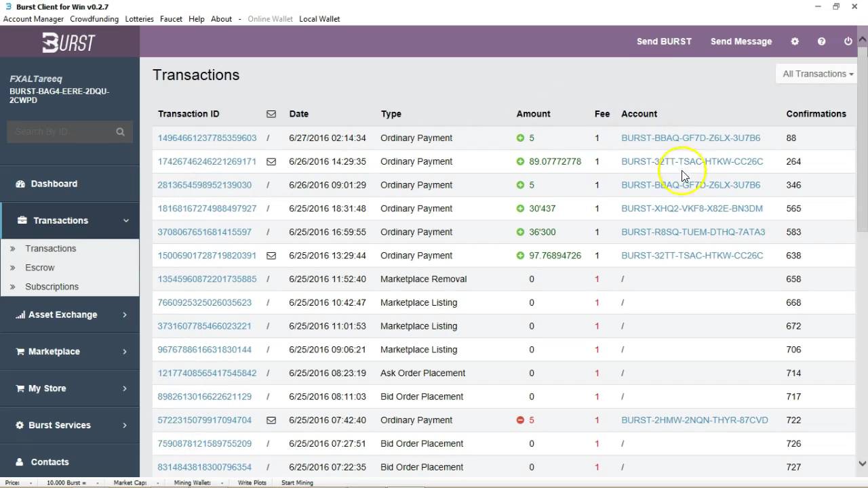Click the settings gear icon in header
This screenshot has width=868, height=488.
(795, 41)
